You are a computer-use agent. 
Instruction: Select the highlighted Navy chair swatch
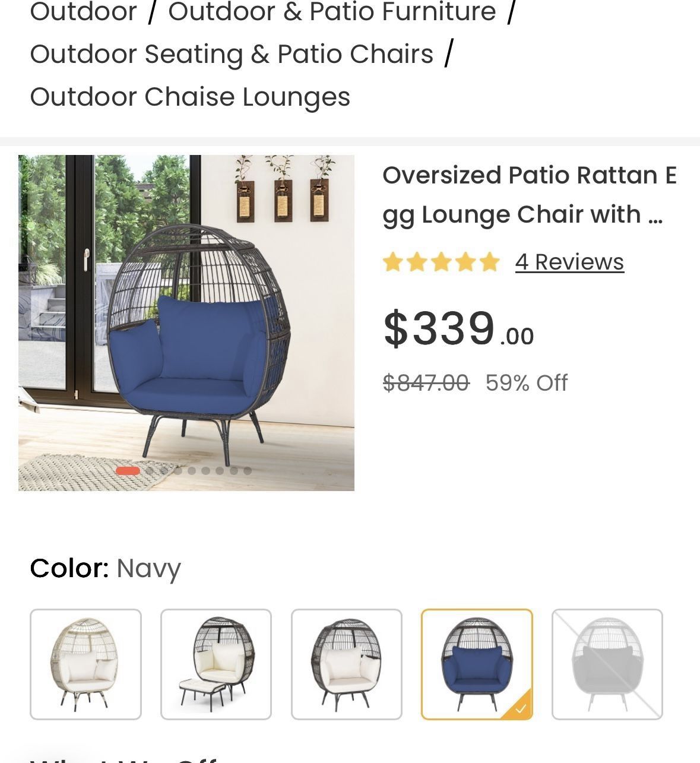pos(476,664)
